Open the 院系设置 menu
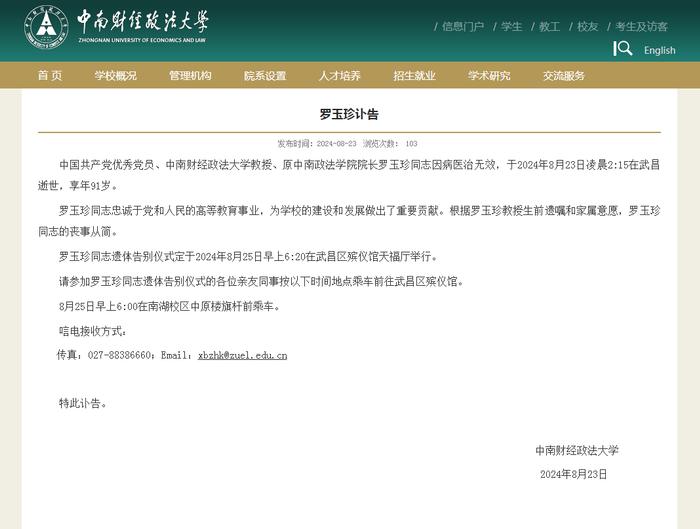 tap(265, 75)
